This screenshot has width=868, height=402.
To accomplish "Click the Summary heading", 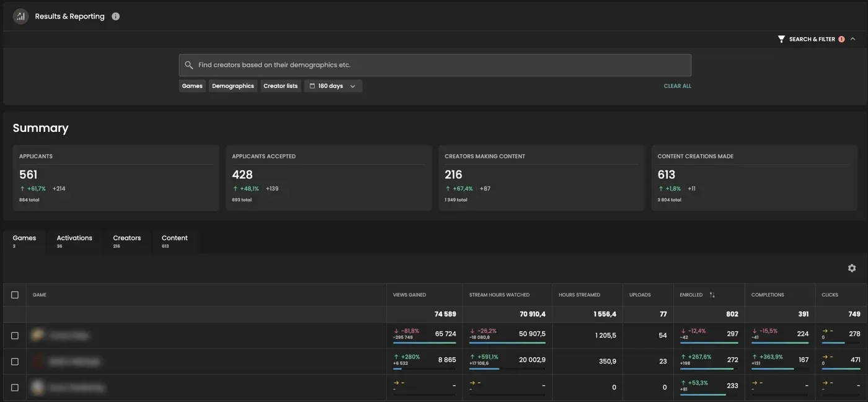I will coord(40,128).
